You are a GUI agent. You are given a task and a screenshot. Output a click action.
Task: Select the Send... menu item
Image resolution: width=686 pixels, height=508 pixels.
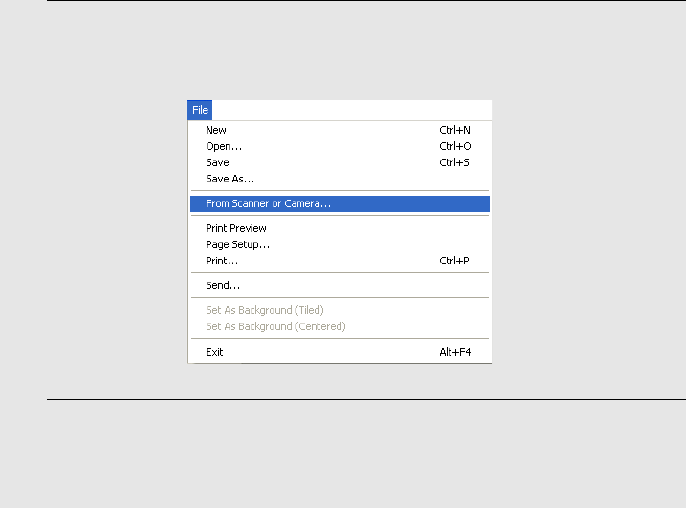pyautogui.click(x=222, y=286)
